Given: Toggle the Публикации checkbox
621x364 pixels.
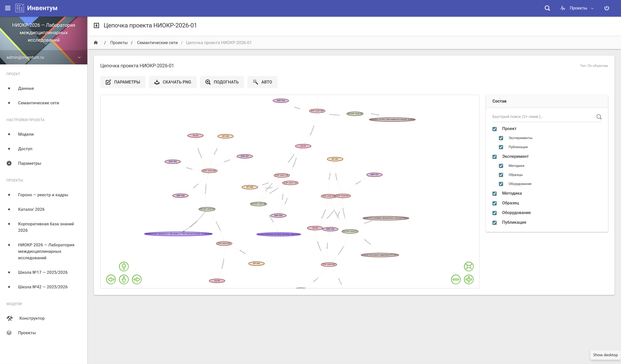Looking at the screenshot, I should coord(501,147).
